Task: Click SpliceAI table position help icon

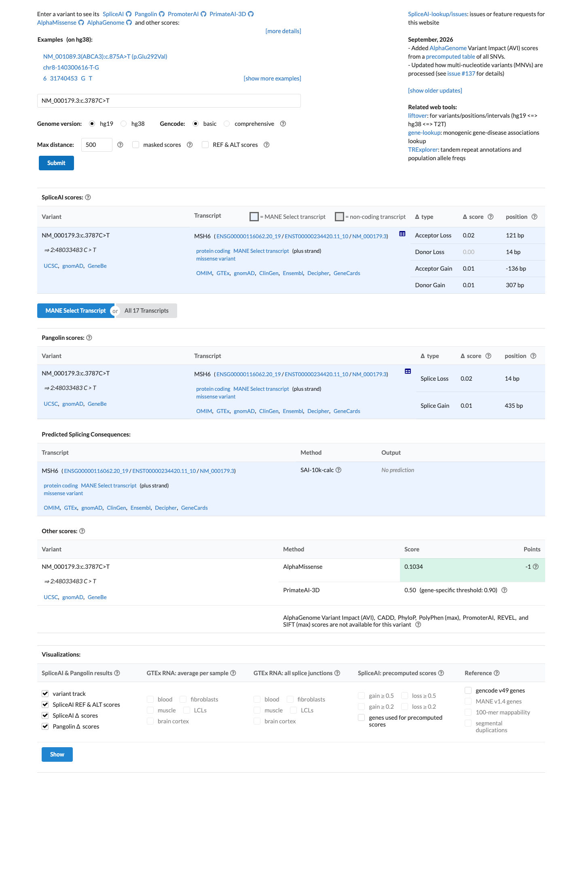Action: coord(534,217)
